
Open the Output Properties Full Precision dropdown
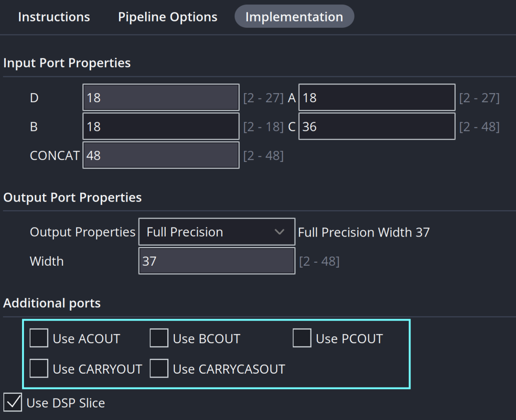pyautogui.click(x=216, y=232)
